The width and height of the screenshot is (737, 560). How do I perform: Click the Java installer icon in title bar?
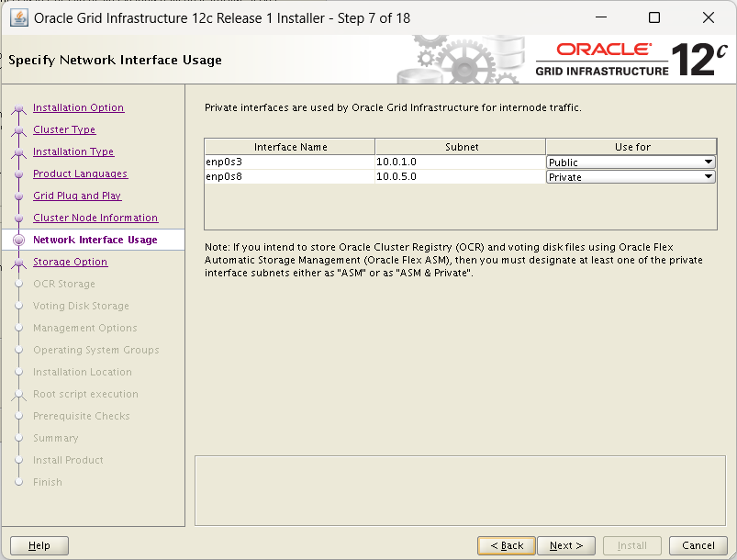[x=18, y=18]
